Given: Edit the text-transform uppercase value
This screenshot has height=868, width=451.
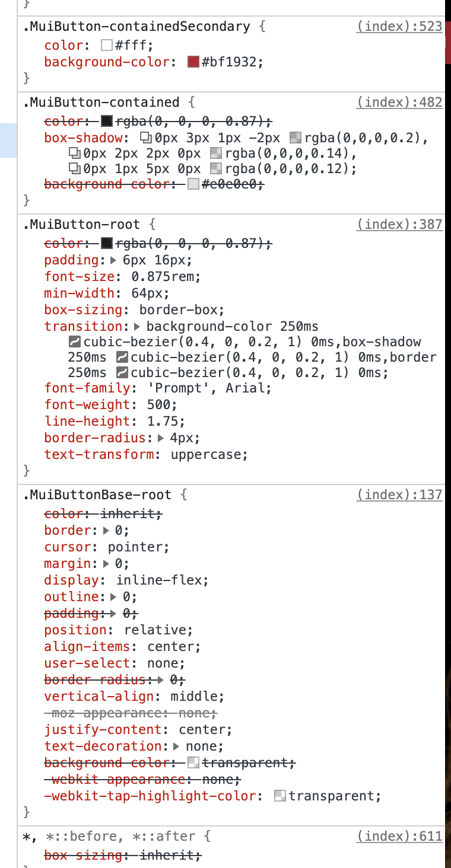Looking at the screenshot, I should click(x=208, y=454).
